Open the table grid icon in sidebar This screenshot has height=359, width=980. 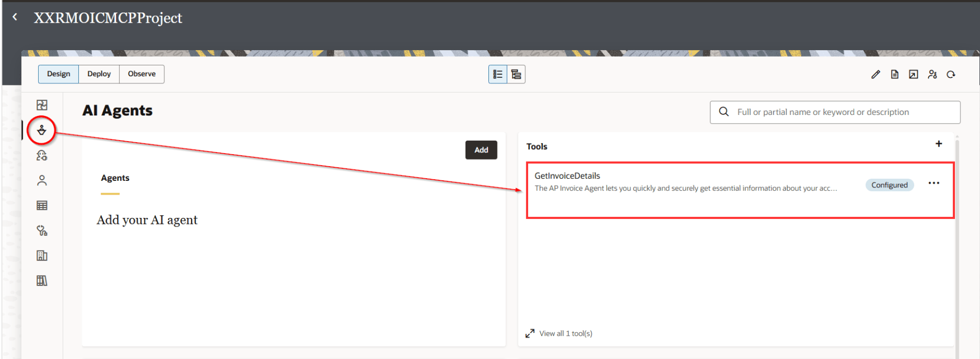(x=42, y=205)
